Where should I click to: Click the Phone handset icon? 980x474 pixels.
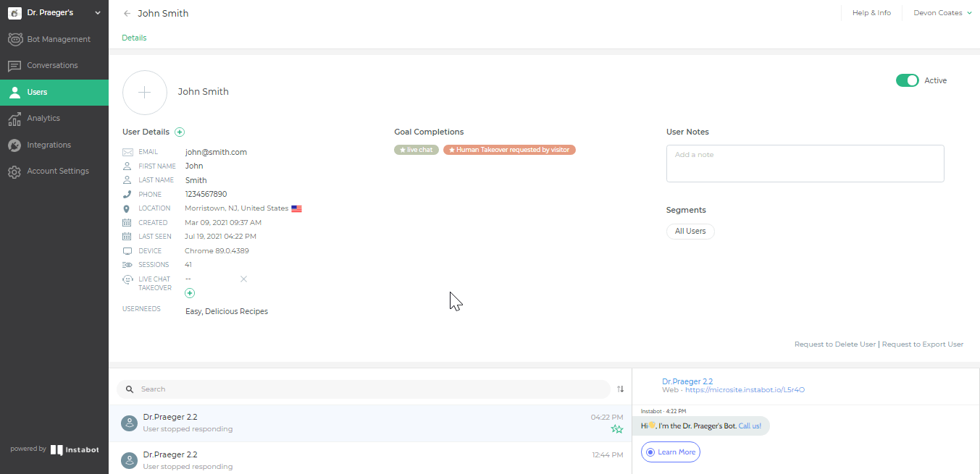point(127,195)
